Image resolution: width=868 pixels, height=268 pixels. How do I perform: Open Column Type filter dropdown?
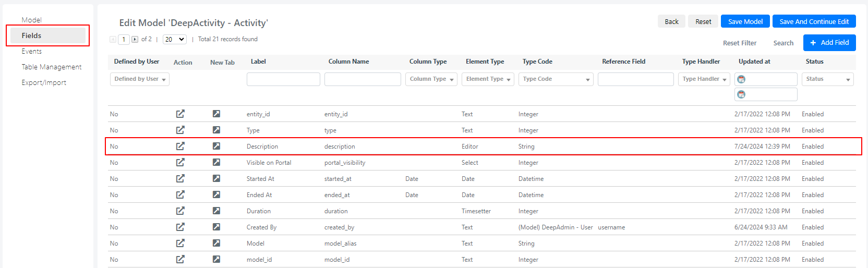point(431,79)
